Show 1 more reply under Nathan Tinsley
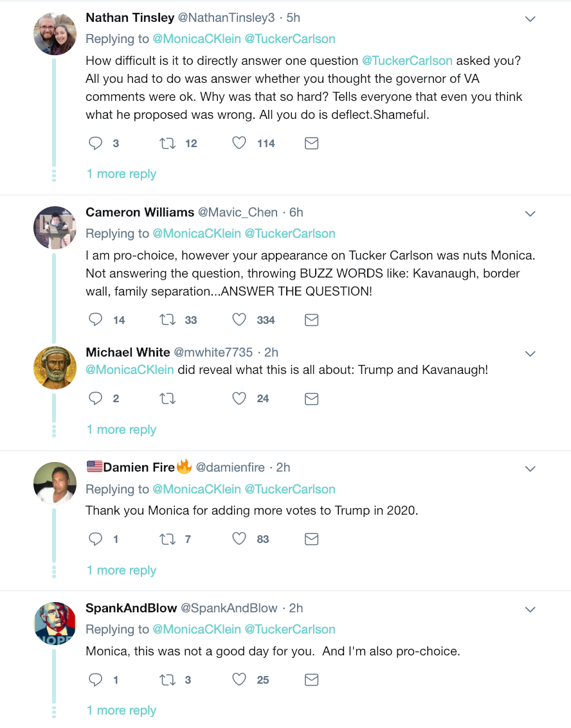 point(122,174)
